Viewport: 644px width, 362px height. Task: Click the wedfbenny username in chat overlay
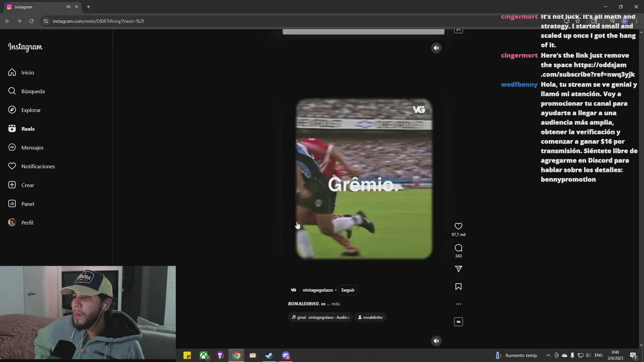pos(519,84)
